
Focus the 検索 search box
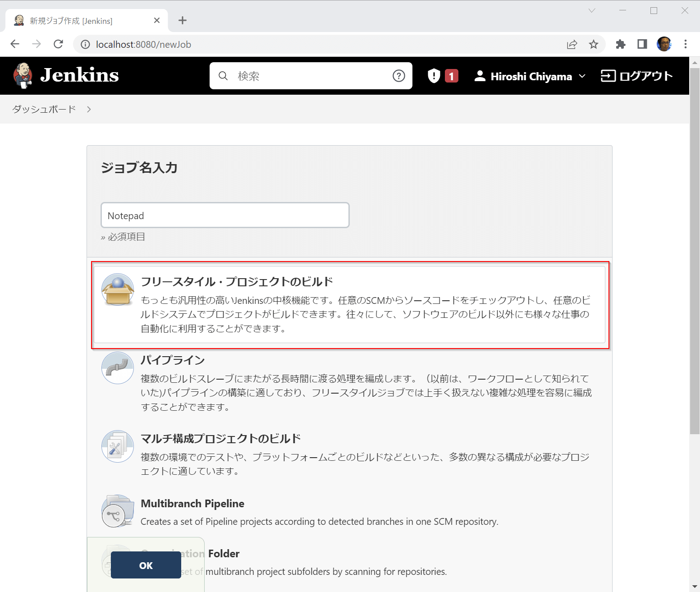[311, 76]
